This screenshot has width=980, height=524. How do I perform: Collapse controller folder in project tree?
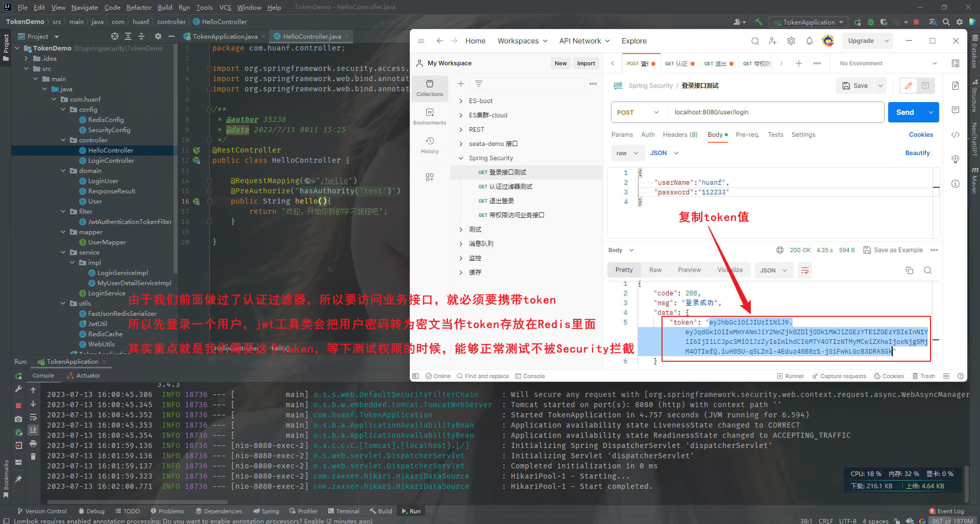point(63,140)
